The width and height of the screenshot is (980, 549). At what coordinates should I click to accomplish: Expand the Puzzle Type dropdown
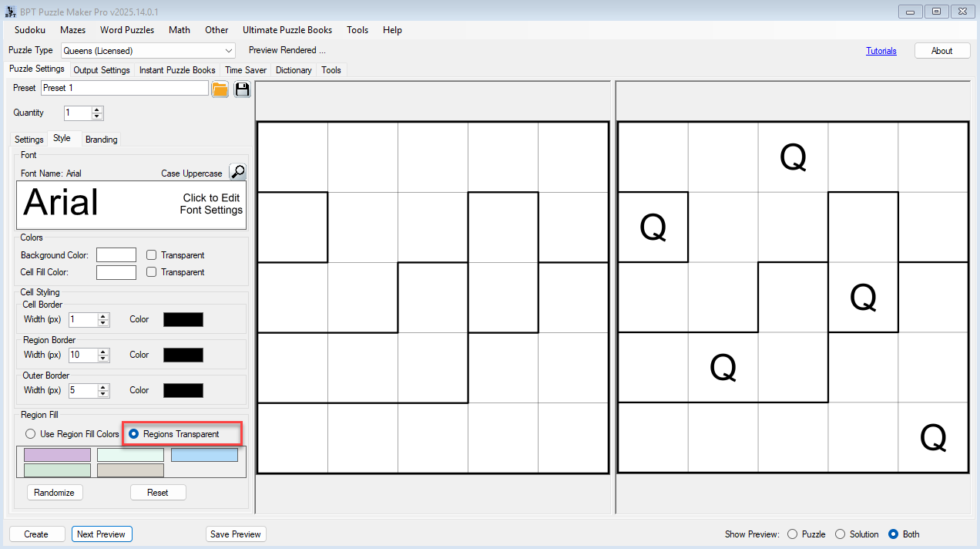pos(228,51)
